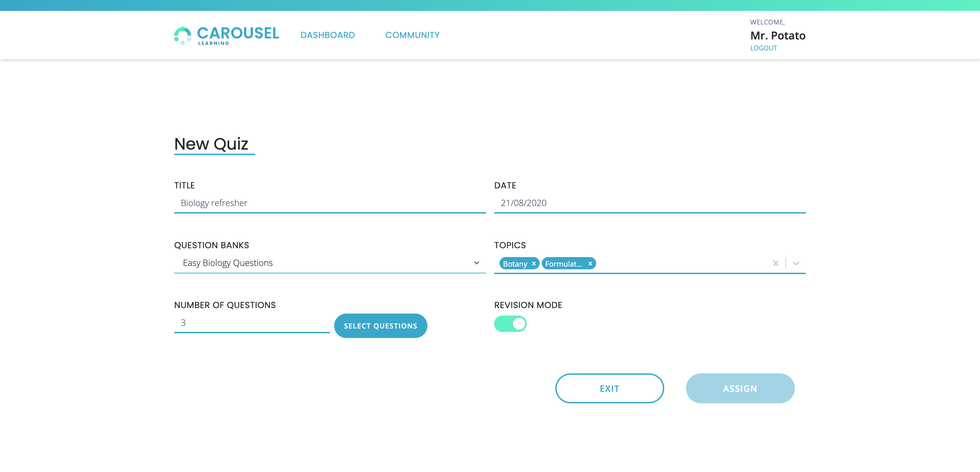980x472 pixels.
Task: Click the Carousel Learning logo
Action: [x=227, y=35]
